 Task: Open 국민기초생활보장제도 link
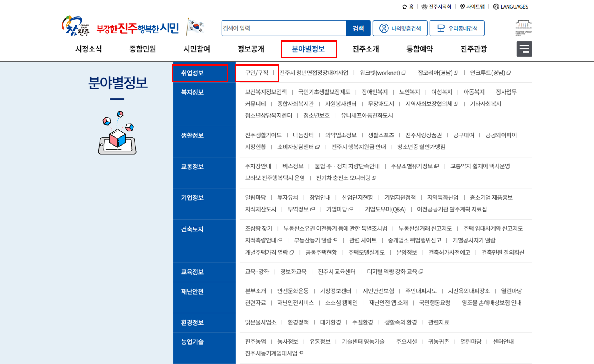324,92
